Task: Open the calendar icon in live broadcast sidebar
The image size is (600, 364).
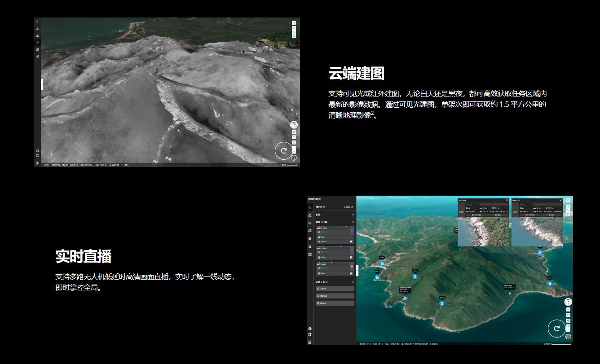Action: (x=310, y=254)
